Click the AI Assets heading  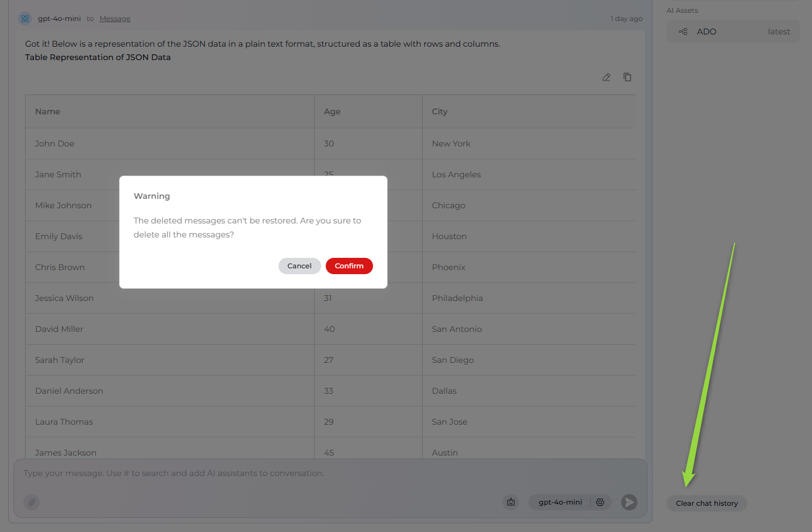[682, 10]
